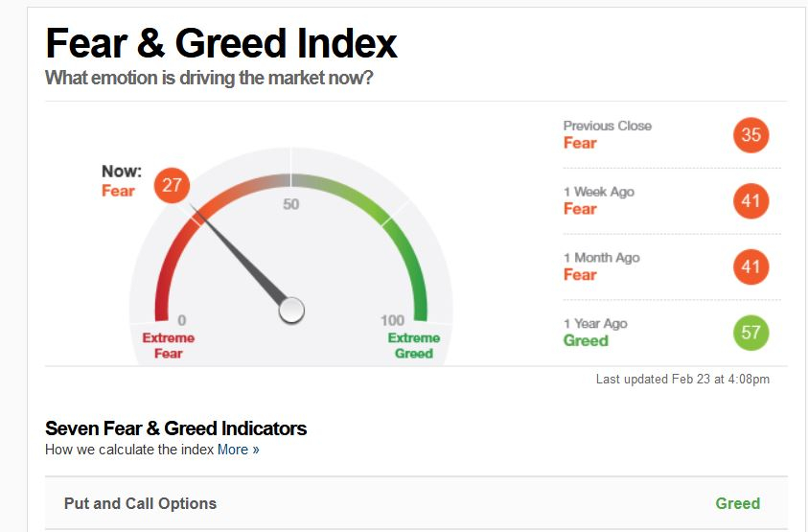Click the Extreme Greed gauge label
This screenshot has height=532, width=808.
click(x=414, y=345)
